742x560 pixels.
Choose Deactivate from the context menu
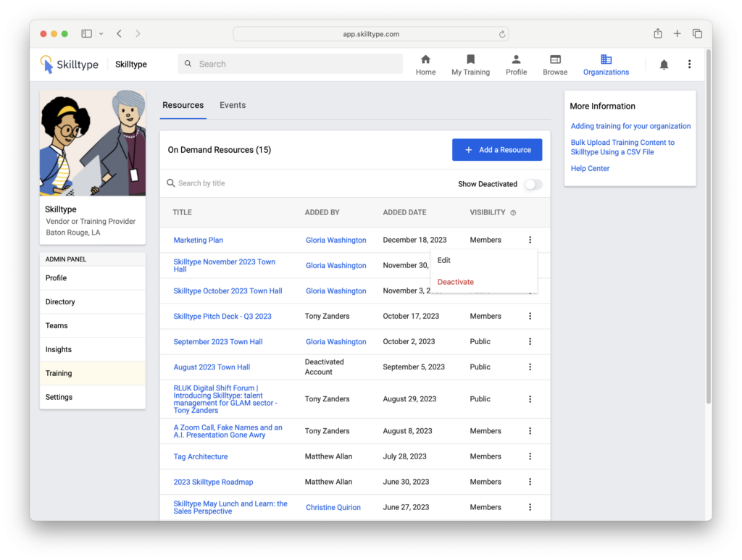click(x=456, y=282)
